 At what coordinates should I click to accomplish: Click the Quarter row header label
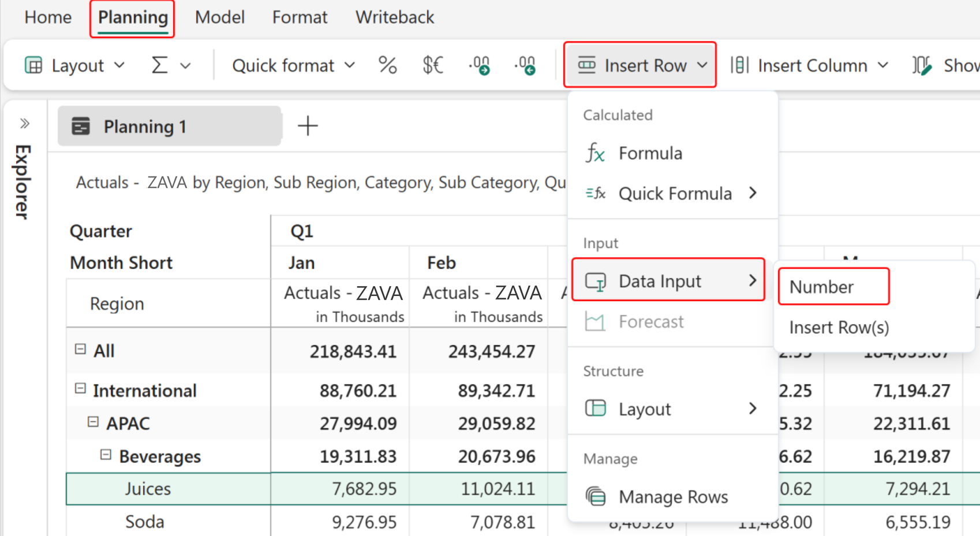(x=101, y=231)
